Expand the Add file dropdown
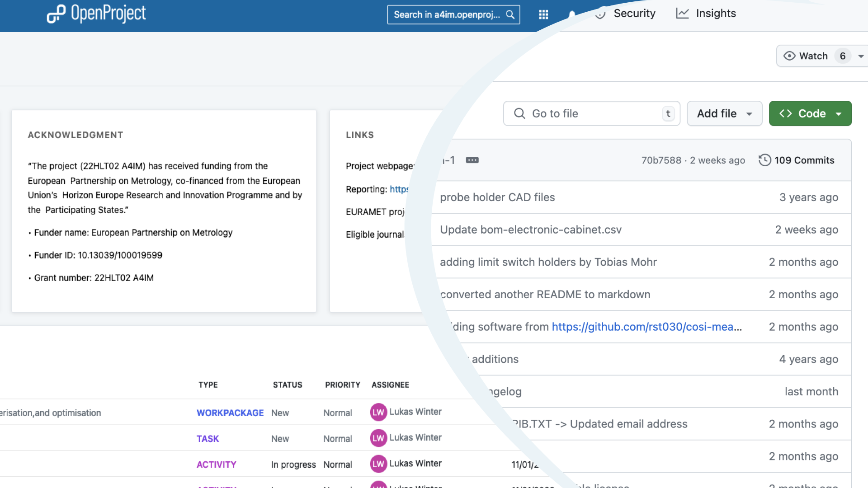This screenshot has width=868, height=488. [724, 113]
